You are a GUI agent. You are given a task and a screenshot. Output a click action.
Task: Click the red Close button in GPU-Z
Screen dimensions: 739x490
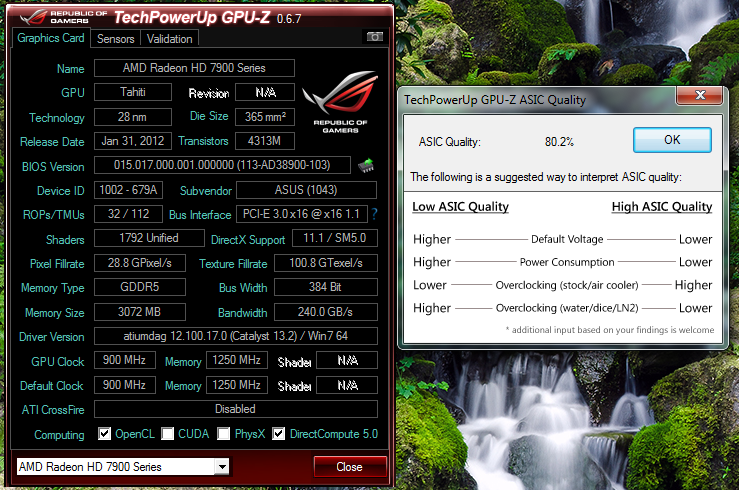coord(350,467)
